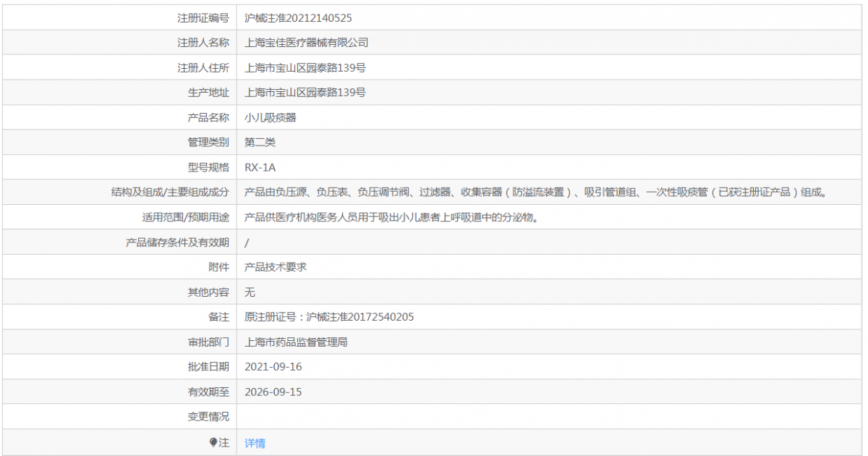Select the address value in 注册人住所 row
868x456 pixels.
tap(305, 68)
